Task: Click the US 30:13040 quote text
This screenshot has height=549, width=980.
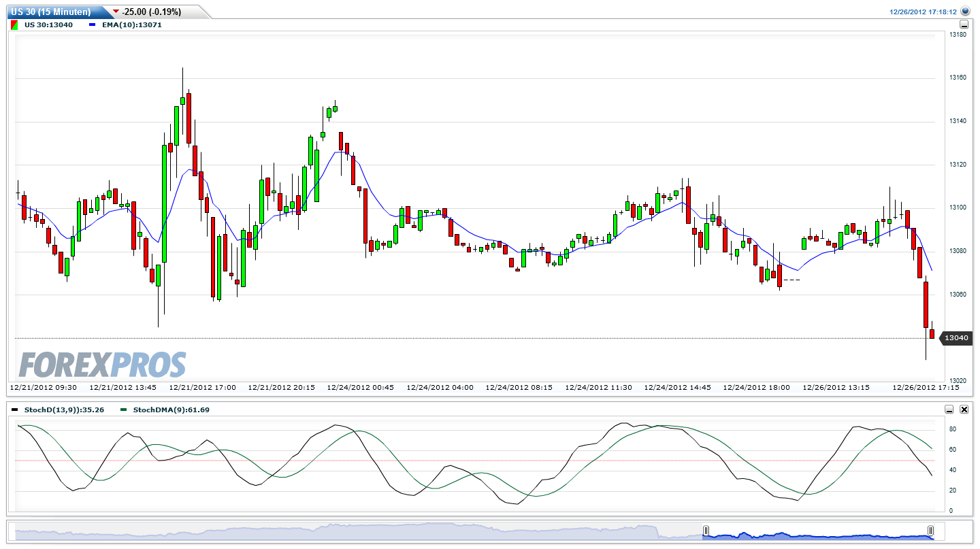Action: (x=48, y=23)
